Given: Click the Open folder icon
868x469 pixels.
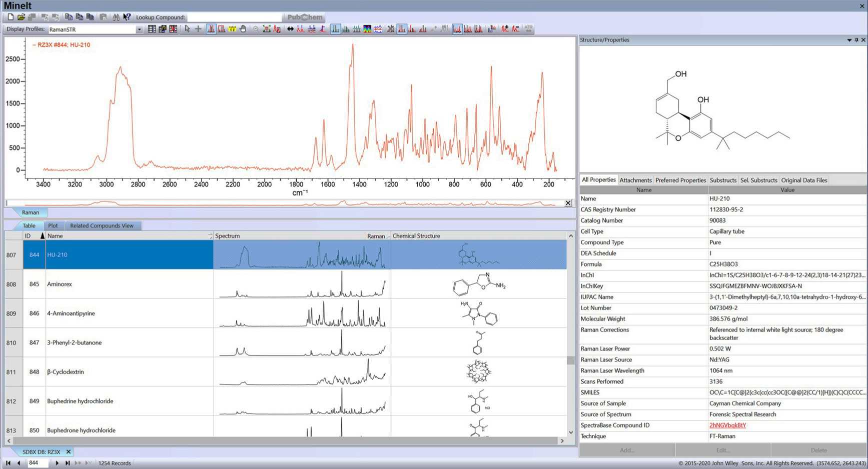Looking at the screenshot, I should [21, 17].
